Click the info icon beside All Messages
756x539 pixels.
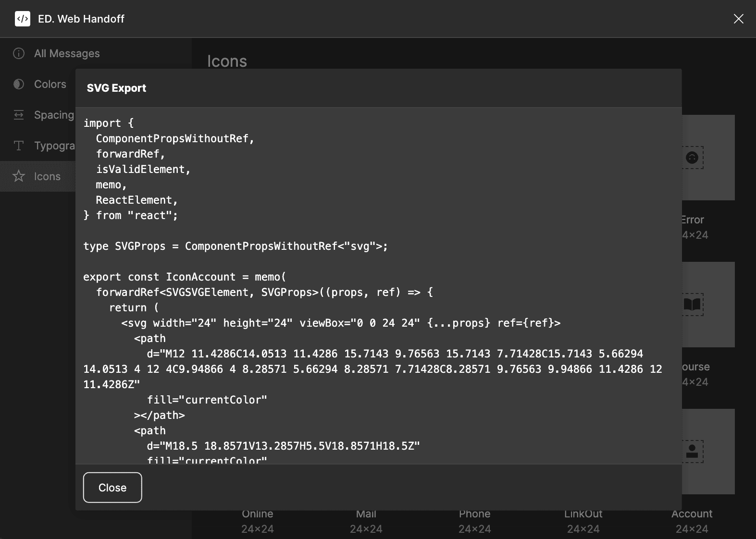pyautogui.click(x=19, y=53)
